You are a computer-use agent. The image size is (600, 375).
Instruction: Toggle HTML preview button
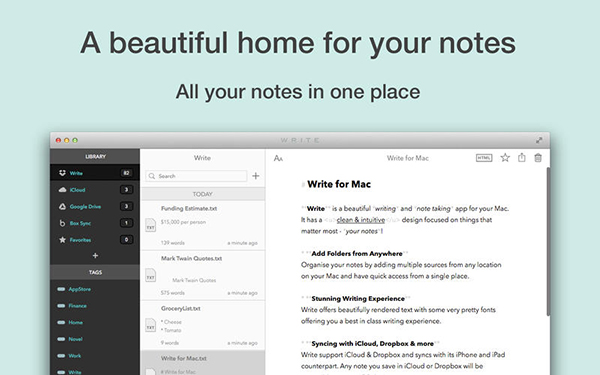[x=484, y=158]
